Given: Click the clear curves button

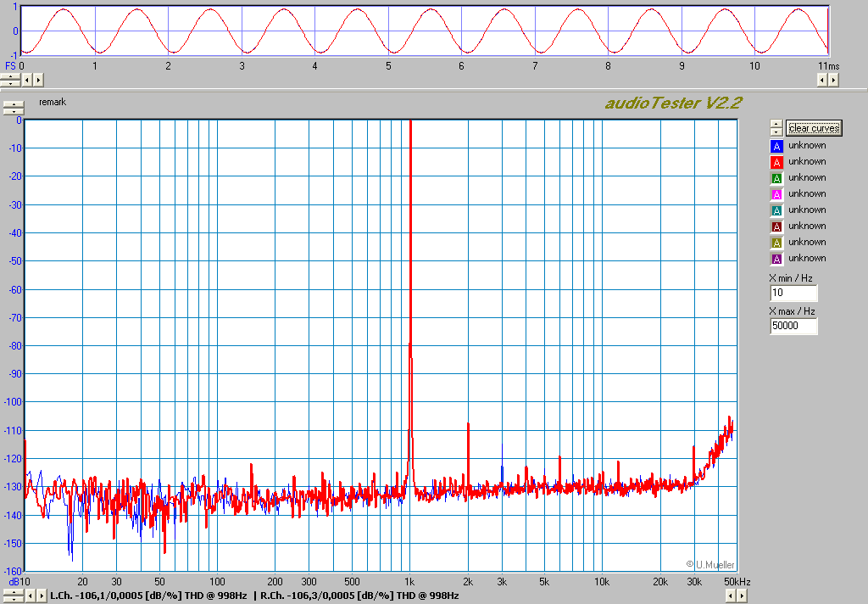Looking at the screenshot, I should click(x=814, y=128).
